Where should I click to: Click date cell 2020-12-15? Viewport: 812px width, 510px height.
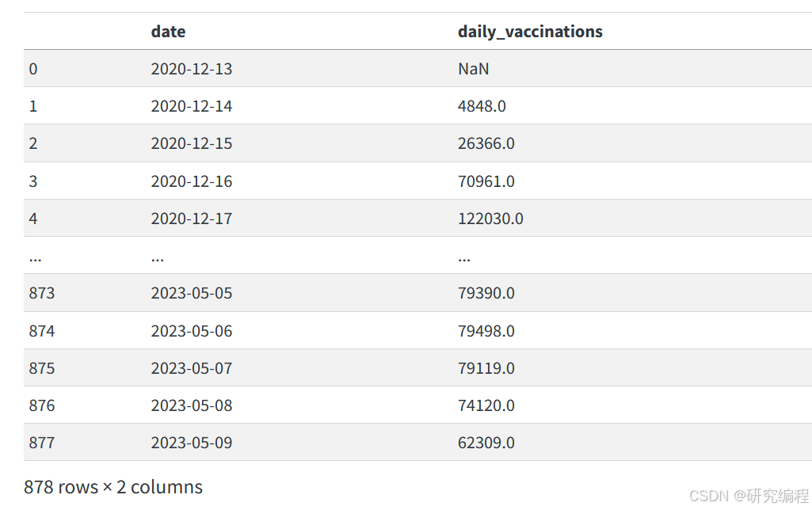[192, 143]
